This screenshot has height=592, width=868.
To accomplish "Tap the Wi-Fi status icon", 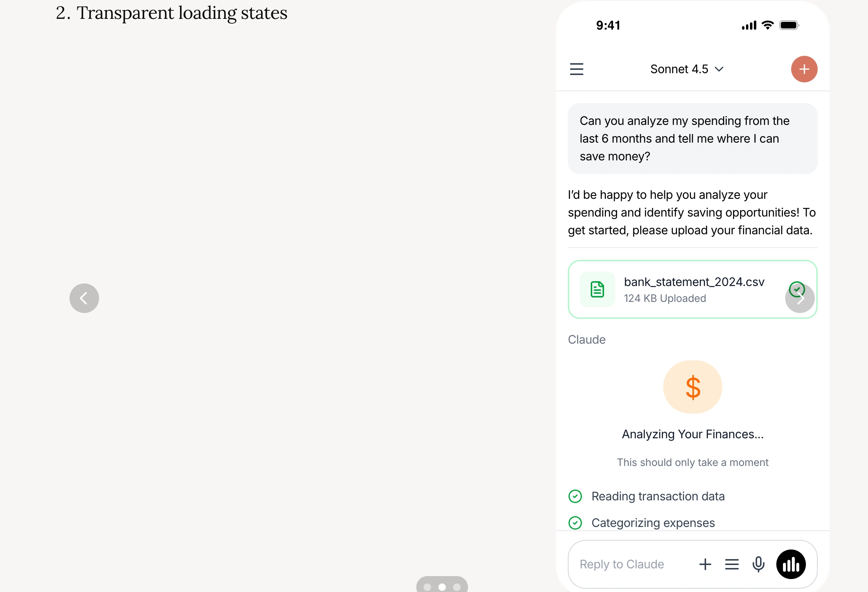I will pos(767,25).
